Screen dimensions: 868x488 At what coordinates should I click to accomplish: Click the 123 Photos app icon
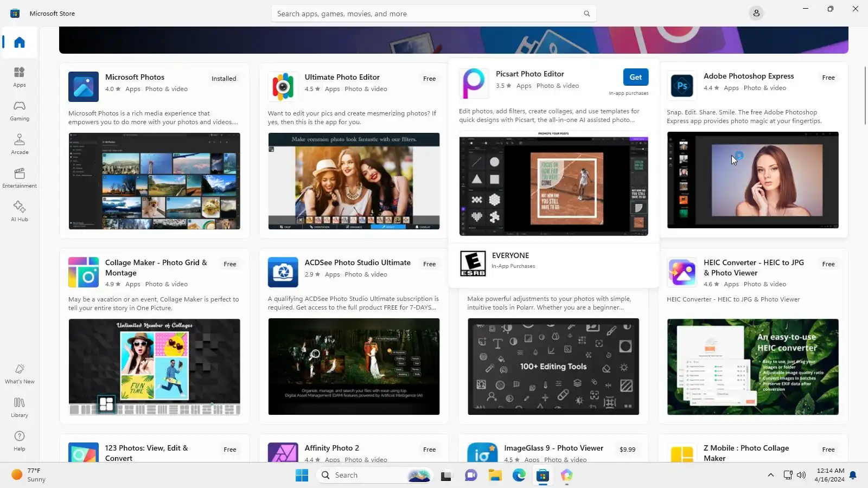84,453
